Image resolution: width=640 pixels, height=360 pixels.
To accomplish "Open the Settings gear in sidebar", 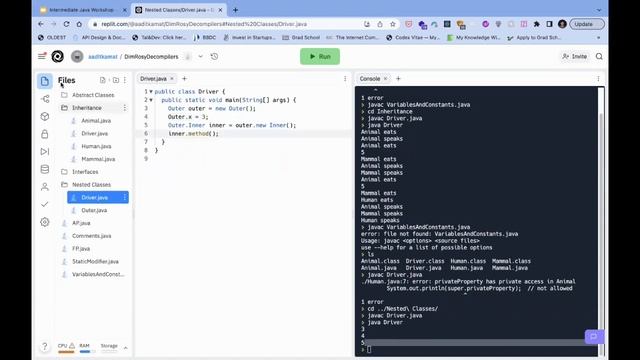I will (45, 222).
